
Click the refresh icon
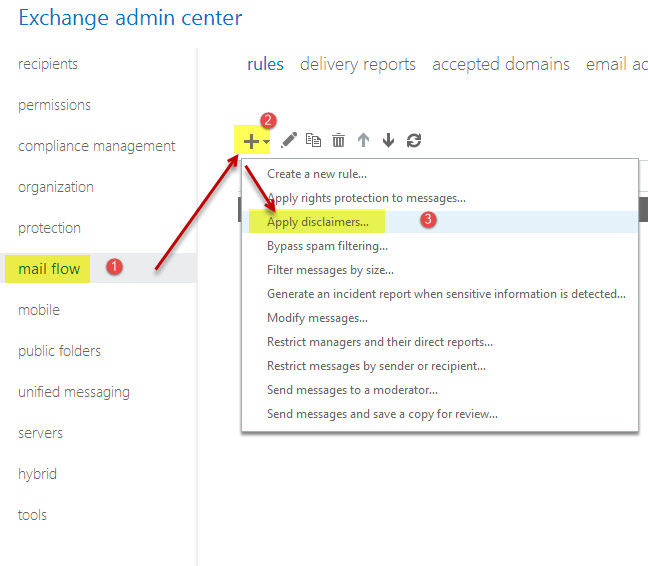point(414,140)
